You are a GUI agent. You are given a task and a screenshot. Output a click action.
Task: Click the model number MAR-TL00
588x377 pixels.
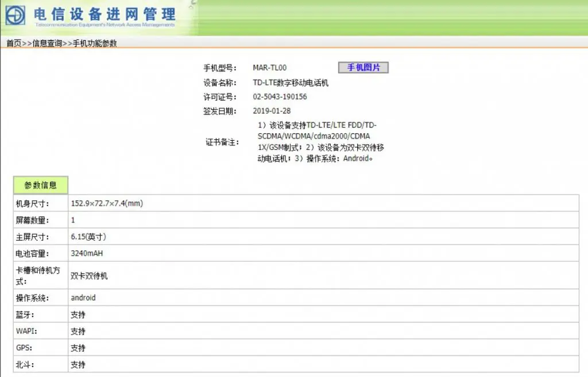(x=269, y=68)
